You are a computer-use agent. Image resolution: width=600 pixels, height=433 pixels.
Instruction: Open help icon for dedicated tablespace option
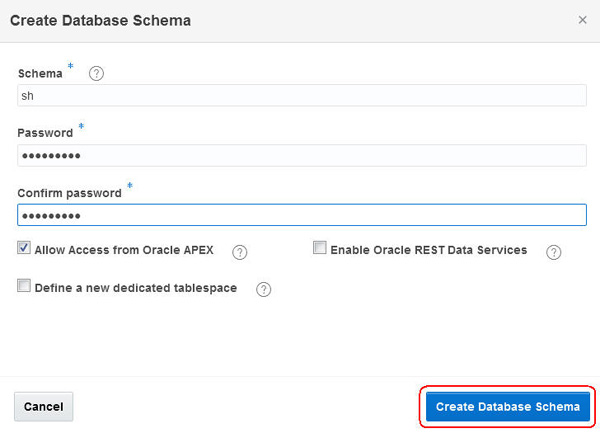[264, 290]
